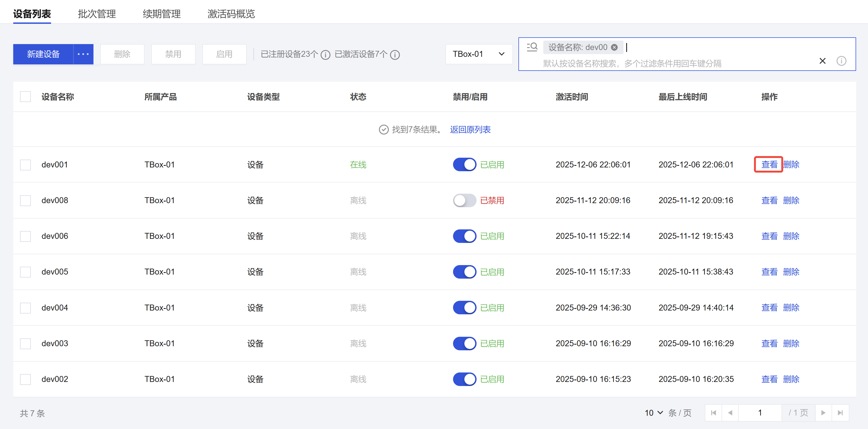
Task: Go to the first page arrow
Action: tap(713, 413)
